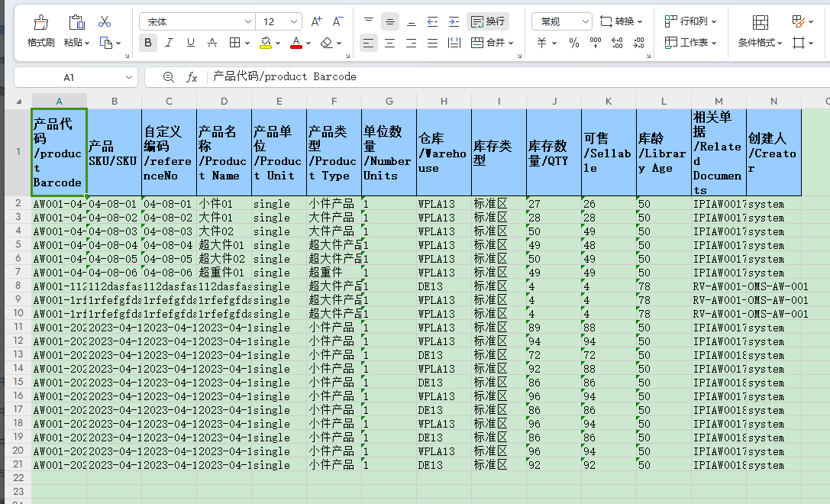Expand the borders dropdown arrow
Image resolution: width=830 pixels, height=504 pixels.
(247, 44)
